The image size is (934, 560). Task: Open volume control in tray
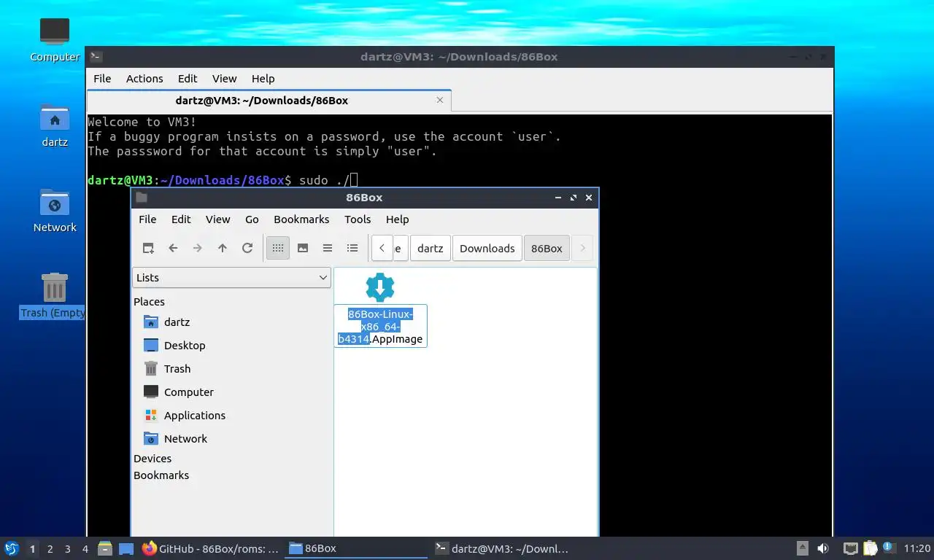pyautogui.click(x=823, y=548)
